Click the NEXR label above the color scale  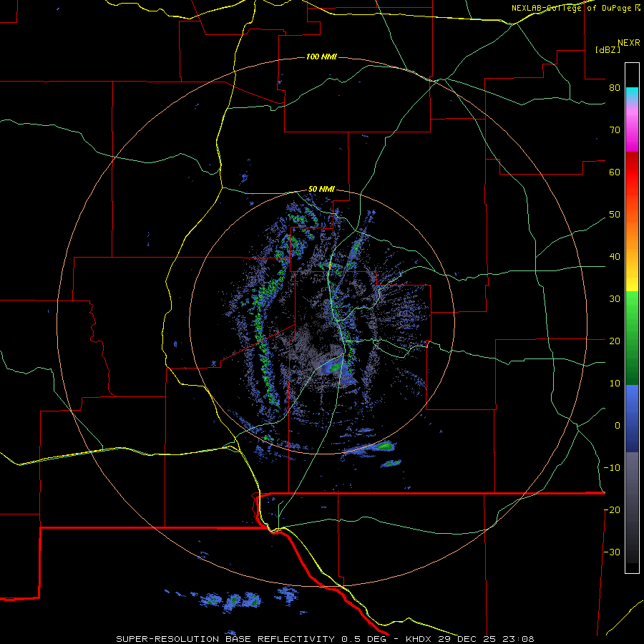coord(629,43)
